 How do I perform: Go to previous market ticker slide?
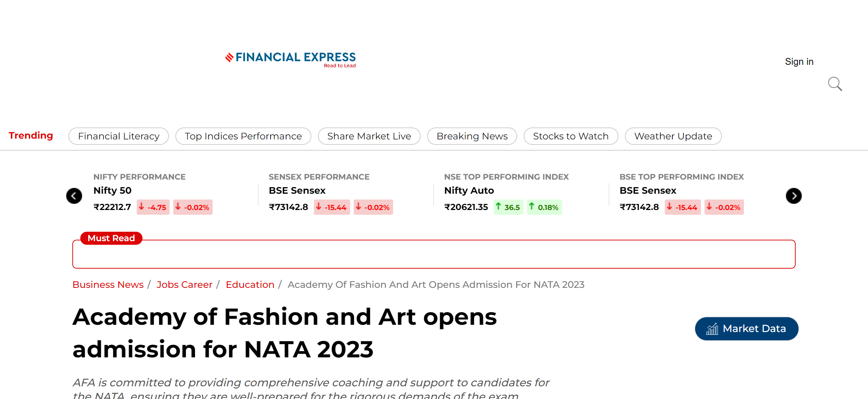pos(74,196)
